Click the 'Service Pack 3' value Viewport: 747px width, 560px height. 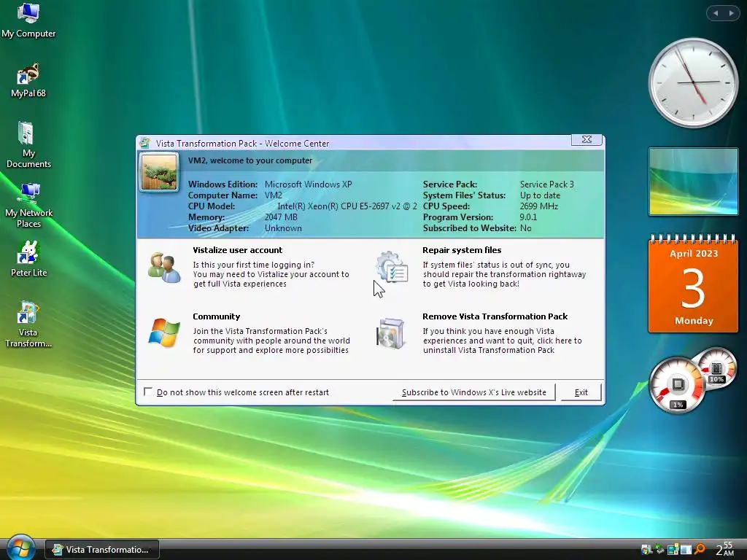click(x=546, y=184)
